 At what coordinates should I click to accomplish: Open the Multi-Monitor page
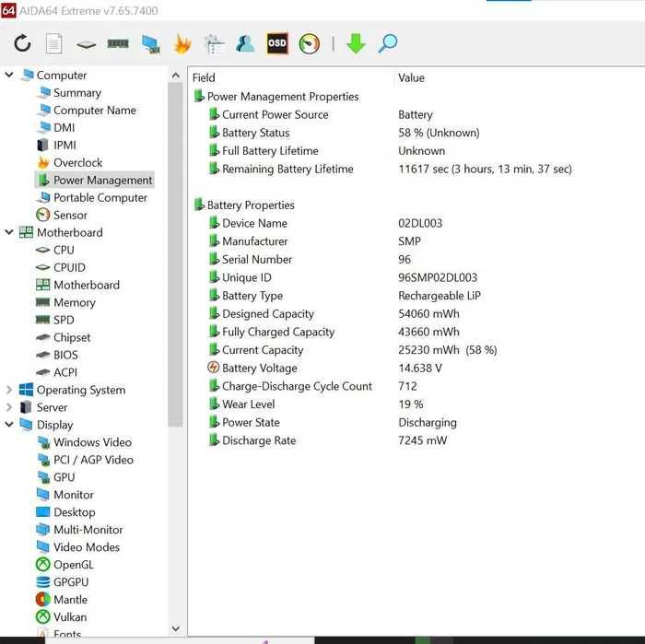click(x=88, y=530)
